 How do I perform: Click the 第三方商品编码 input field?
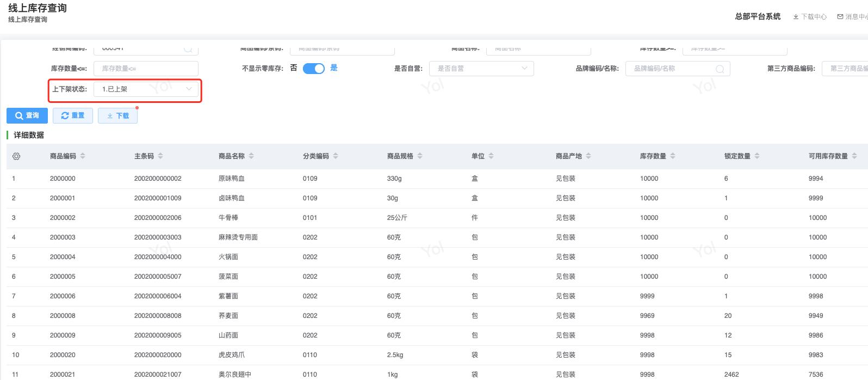(x=846, y=69)
